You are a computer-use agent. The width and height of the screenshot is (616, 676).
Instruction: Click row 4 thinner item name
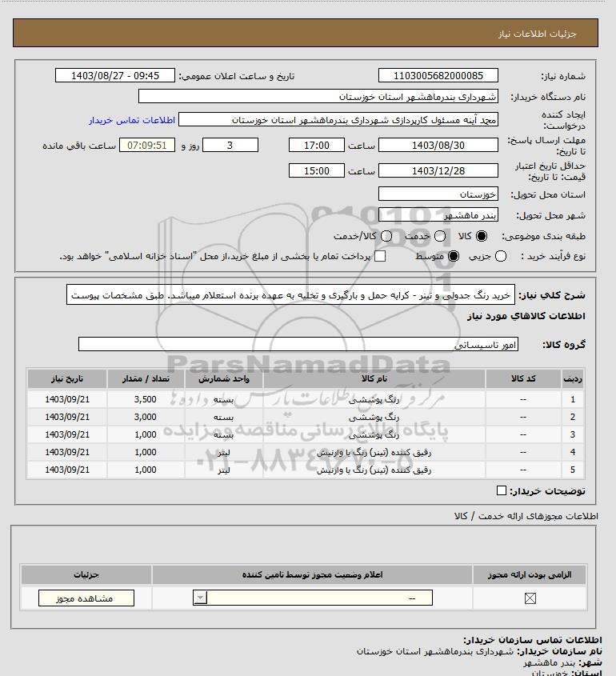tap(374, 452)
